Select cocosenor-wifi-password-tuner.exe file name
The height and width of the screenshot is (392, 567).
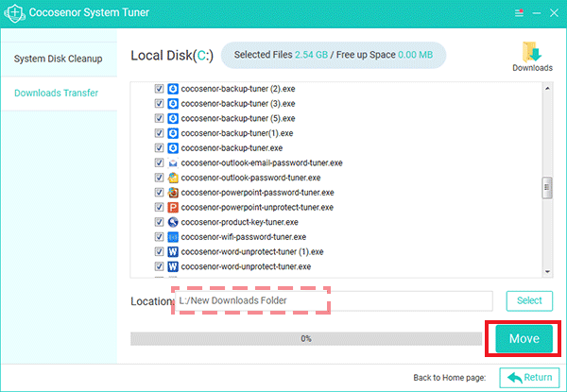[244, 237]
